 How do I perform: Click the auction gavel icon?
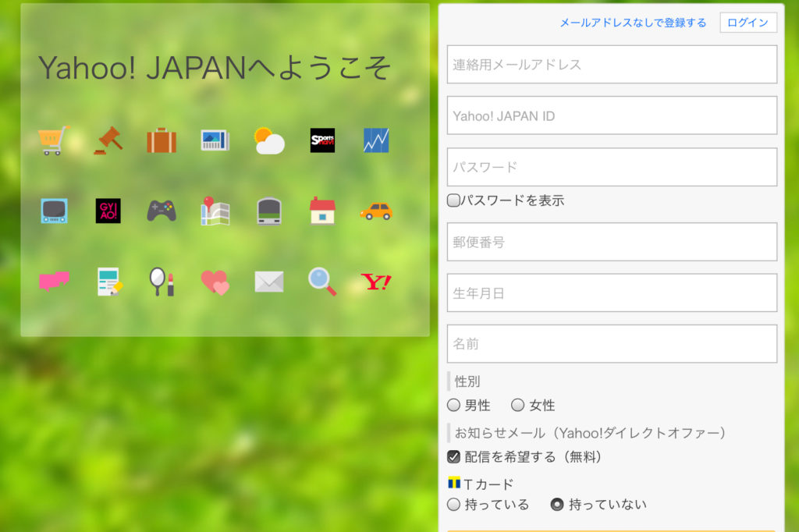[x=108, y=140]
